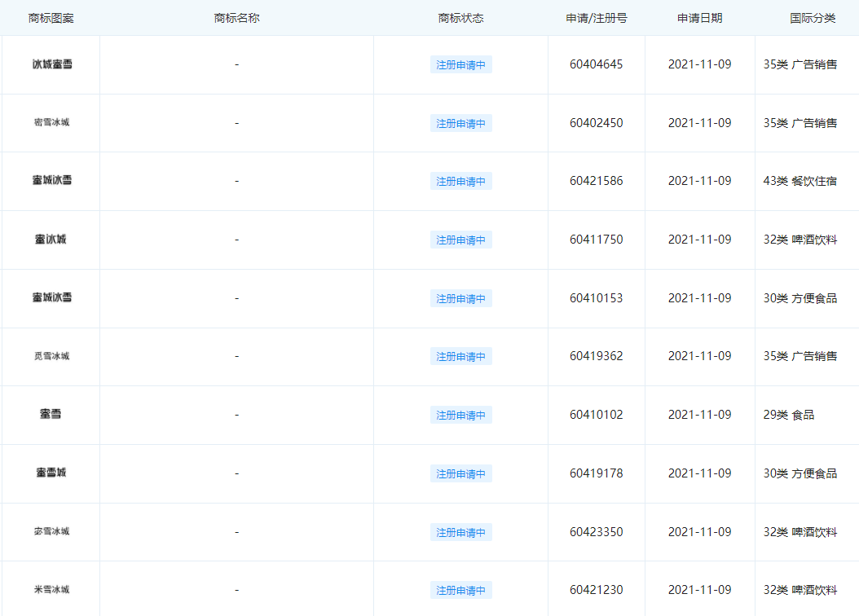Click 注册申请中 status badge for 60419362

[460, 356]
